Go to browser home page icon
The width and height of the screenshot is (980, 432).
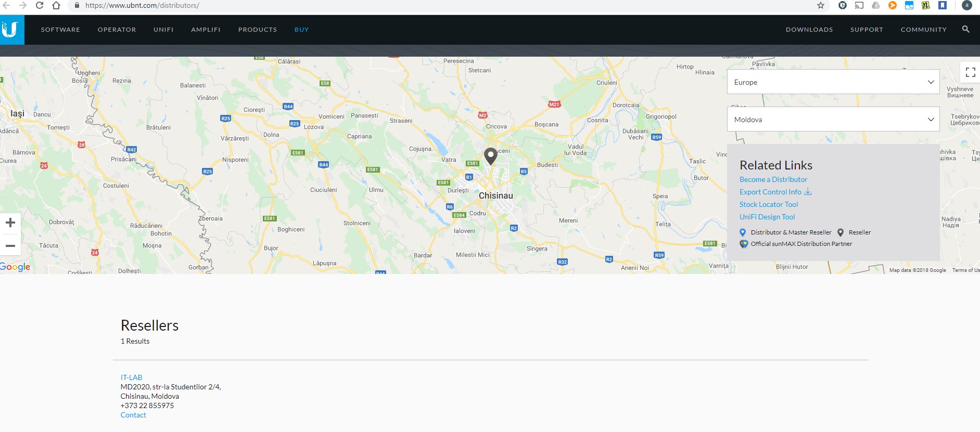click(x=56, y=6)
